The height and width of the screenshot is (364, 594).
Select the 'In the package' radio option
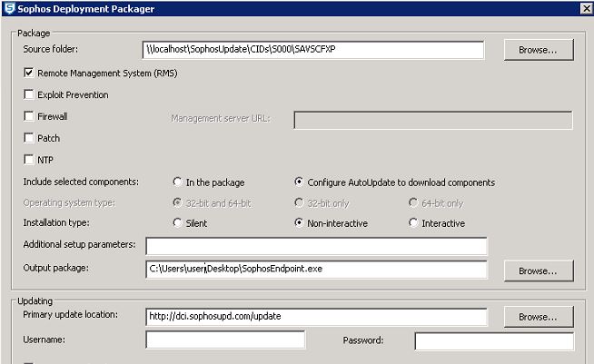coord(177,182)
